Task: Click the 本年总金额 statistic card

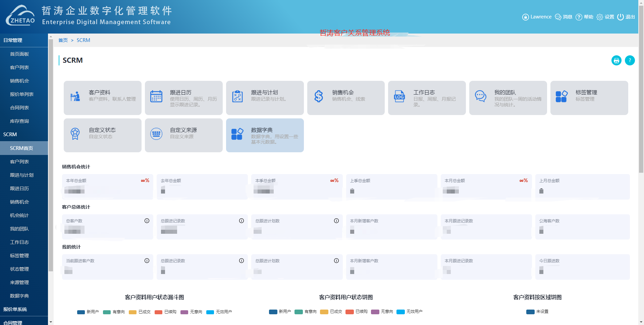Action: click(x=108, y=187)
